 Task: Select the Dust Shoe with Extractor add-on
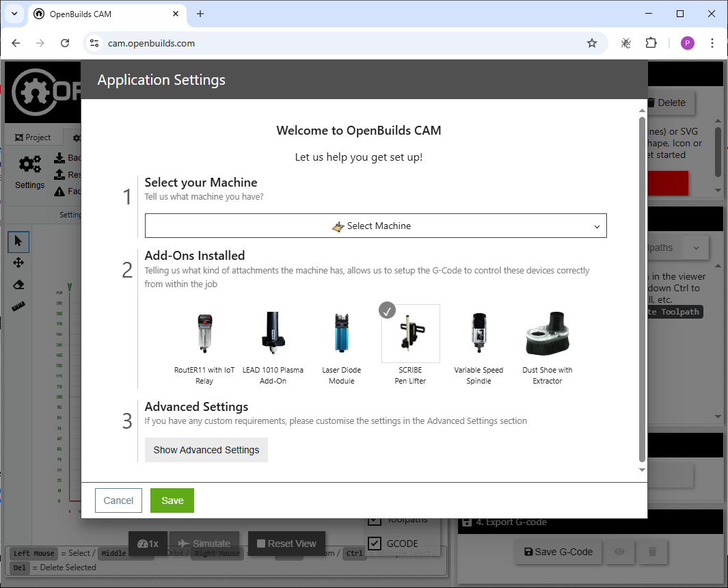coord(548,346)
